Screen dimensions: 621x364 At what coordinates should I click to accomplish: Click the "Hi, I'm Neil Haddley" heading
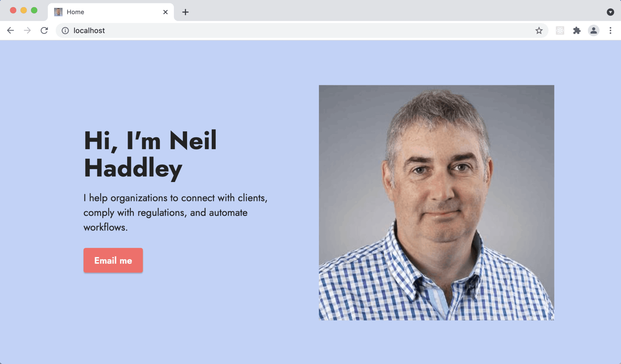(x=150, y=154)
